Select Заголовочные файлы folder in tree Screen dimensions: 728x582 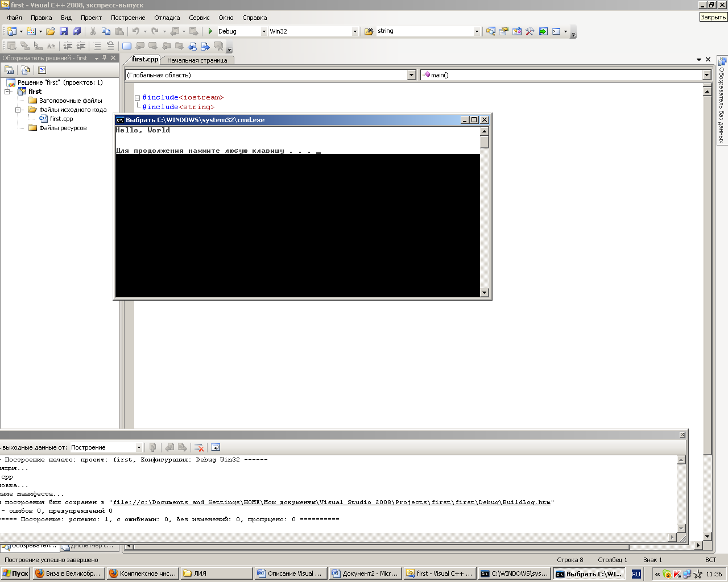tap(71, 101)
